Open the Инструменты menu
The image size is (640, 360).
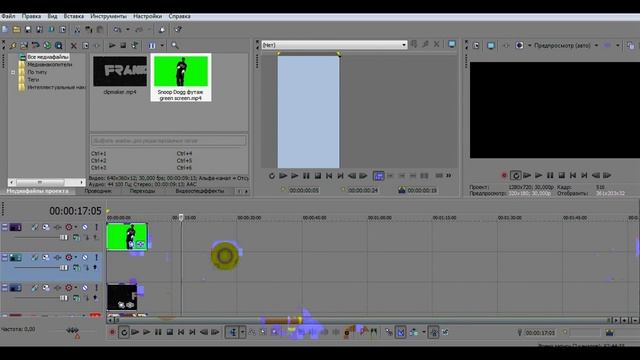point(109,16)
